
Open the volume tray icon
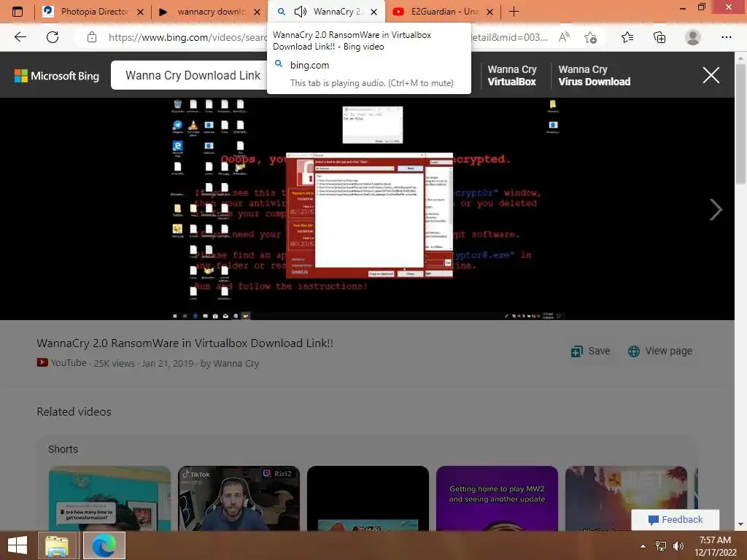pos(678,546)
